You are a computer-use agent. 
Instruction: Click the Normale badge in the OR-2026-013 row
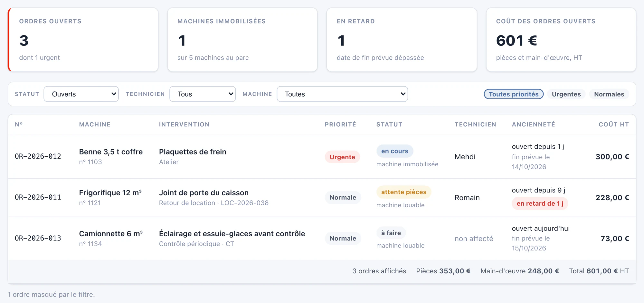pos(343,239)
